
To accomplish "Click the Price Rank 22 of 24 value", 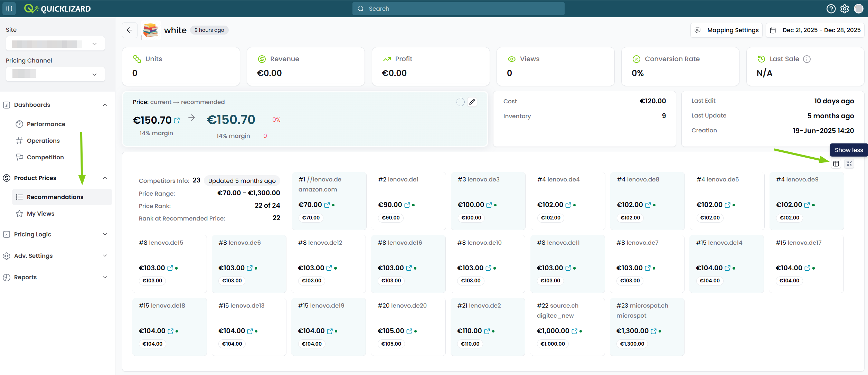I will (x=267, y=206).
